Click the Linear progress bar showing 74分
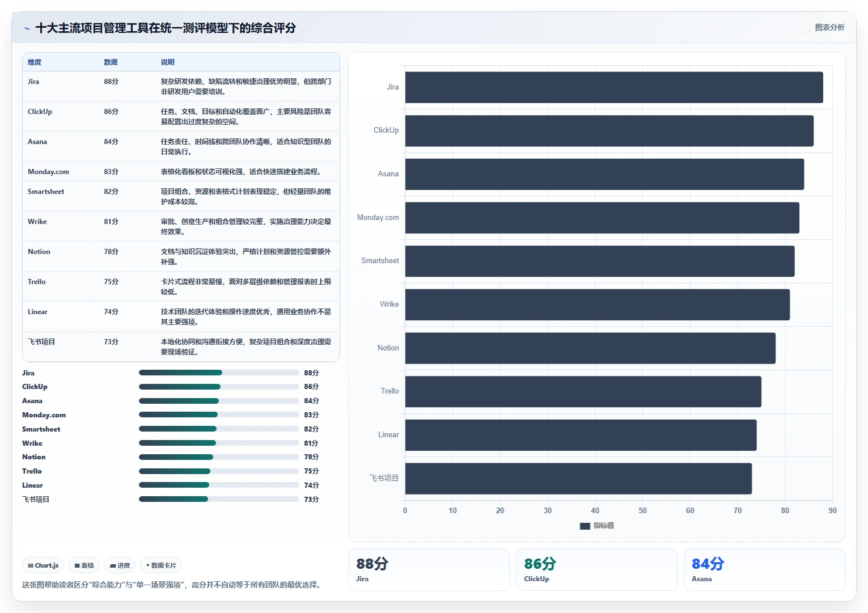Image resolution: width=868 pixels, height=613 pixels. [219, 485]
